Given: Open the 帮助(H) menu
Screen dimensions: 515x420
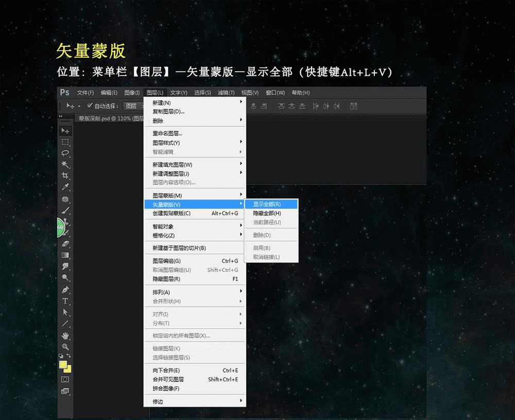Looking at the screenshot, I should tap(301, 93).
